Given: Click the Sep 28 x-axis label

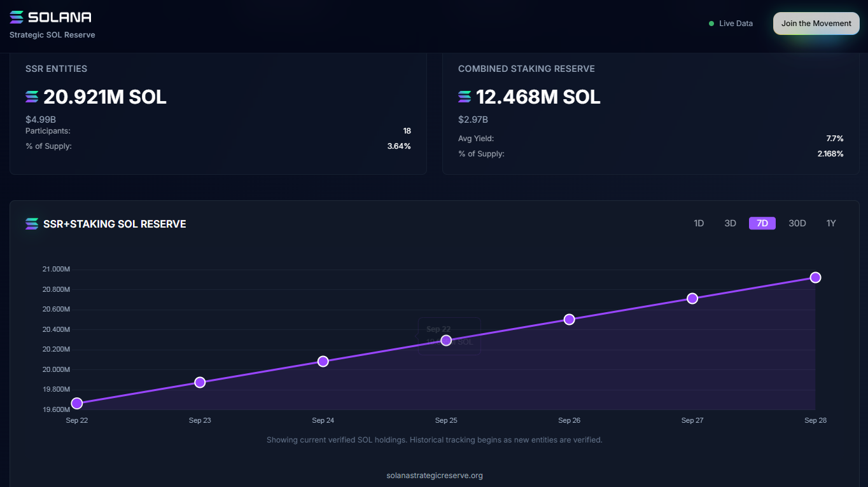Looking at the screenshot, I should [x=815, y=420].
